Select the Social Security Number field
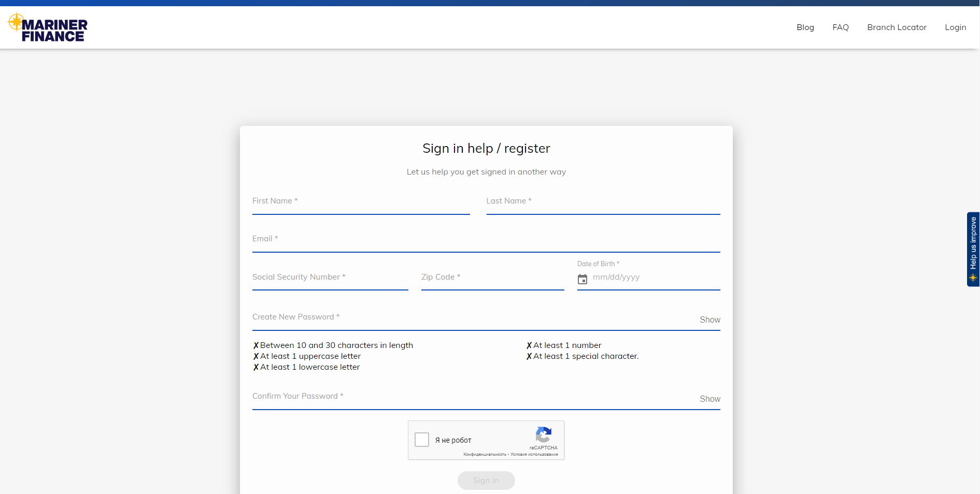980x494 pixels. click(330, 279)
